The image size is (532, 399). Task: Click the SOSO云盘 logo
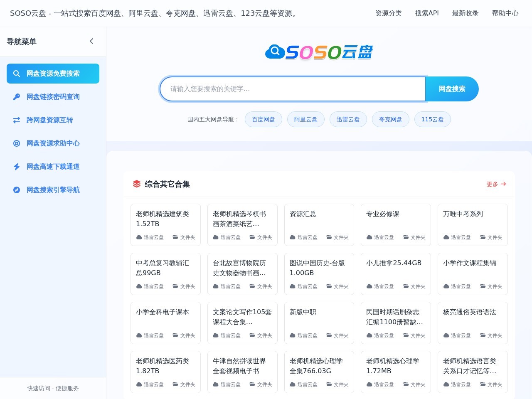[x=319, y=52]
